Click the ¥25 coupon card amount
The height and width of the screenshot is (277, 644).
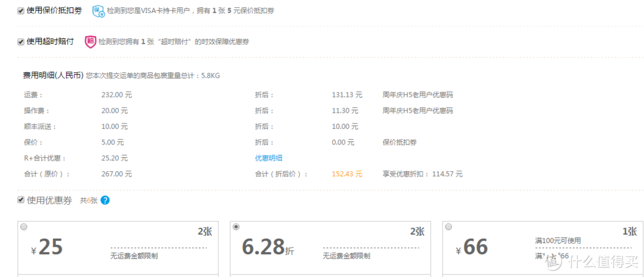click(x=47, y=247)
